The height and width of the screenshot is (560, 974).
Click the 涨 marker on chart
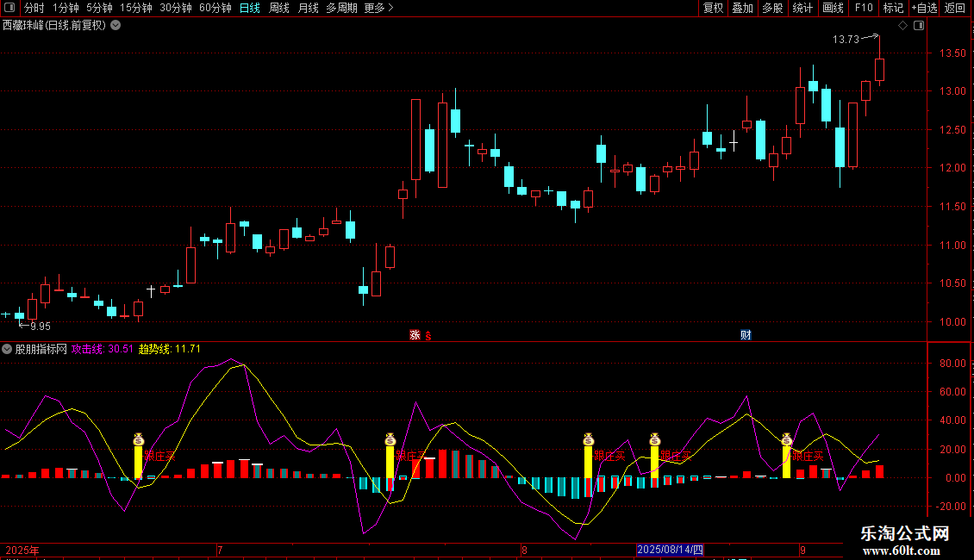(415, 335)
